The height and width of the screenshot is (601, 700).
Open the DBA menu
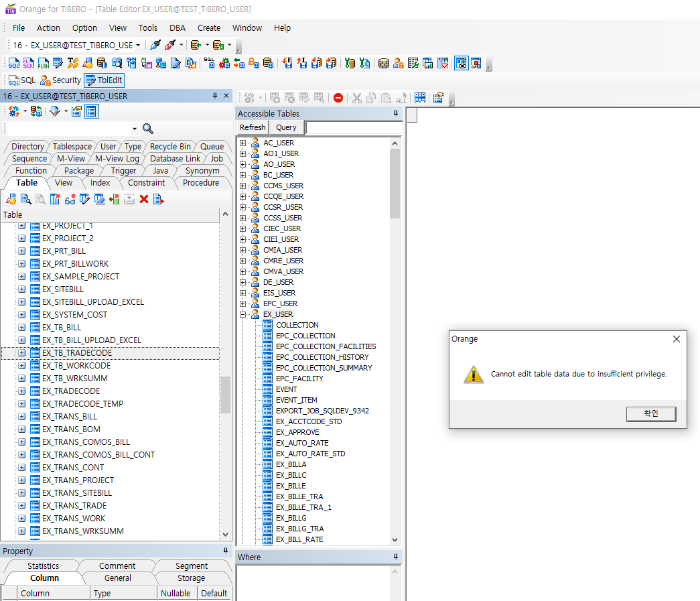[x=178, y=28]
